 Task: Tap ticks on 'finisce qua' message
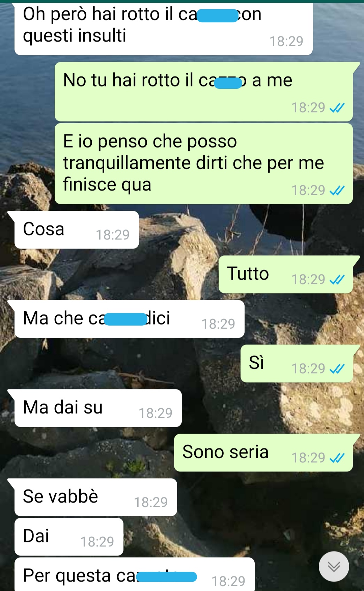337,190
